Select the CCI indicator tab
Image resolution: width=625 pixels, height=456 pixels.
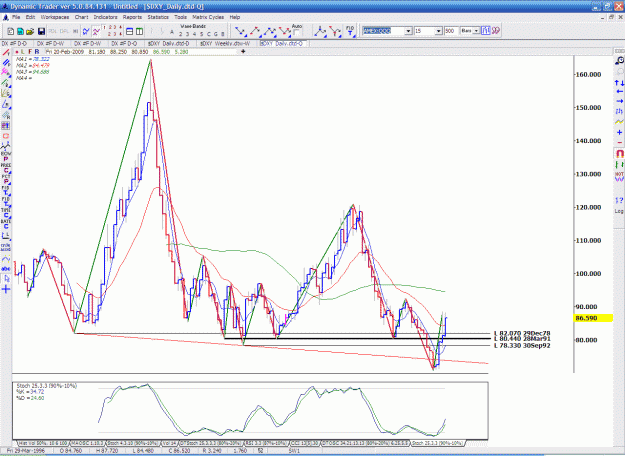305,443
